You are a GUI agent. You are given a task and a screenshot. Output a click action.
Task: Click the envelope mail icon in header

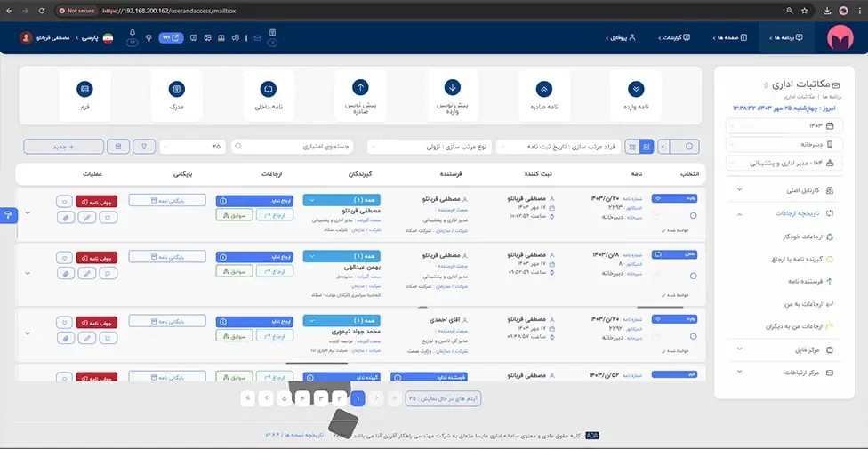coord(257,37)
